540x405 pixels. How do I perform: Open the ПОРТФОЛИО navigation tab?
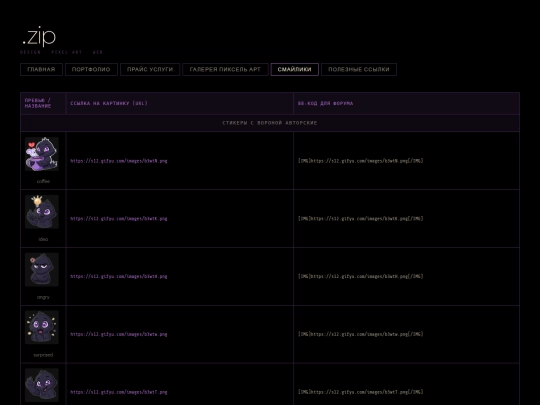click(x=91, y=69)
